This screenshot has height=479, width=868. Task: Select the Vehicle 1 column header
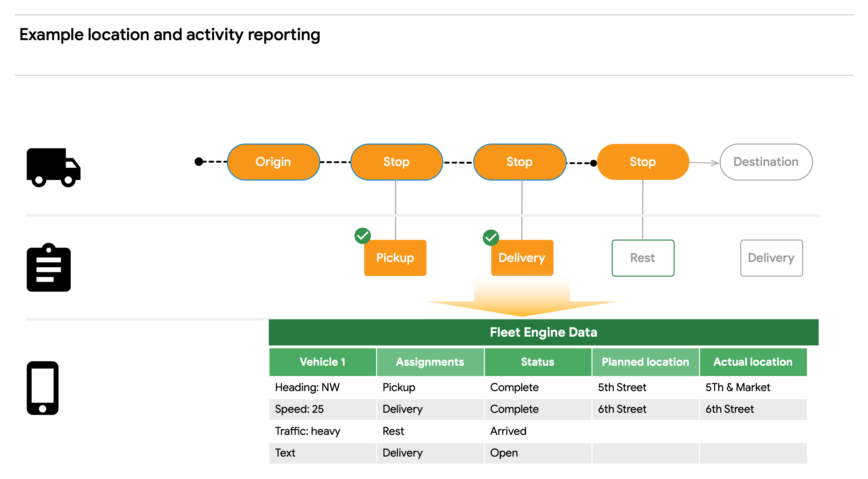point(323,362)
